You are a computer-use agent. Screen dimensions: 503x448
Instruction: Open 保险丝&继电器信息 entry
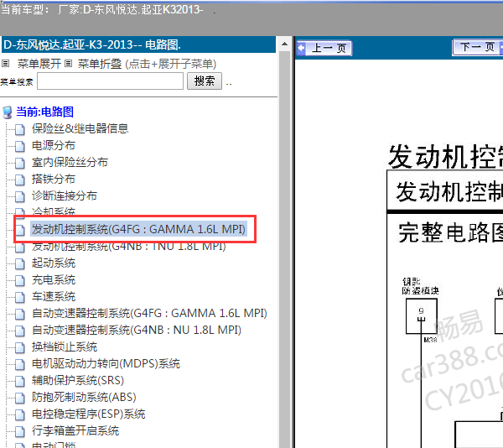coord(80,128)
